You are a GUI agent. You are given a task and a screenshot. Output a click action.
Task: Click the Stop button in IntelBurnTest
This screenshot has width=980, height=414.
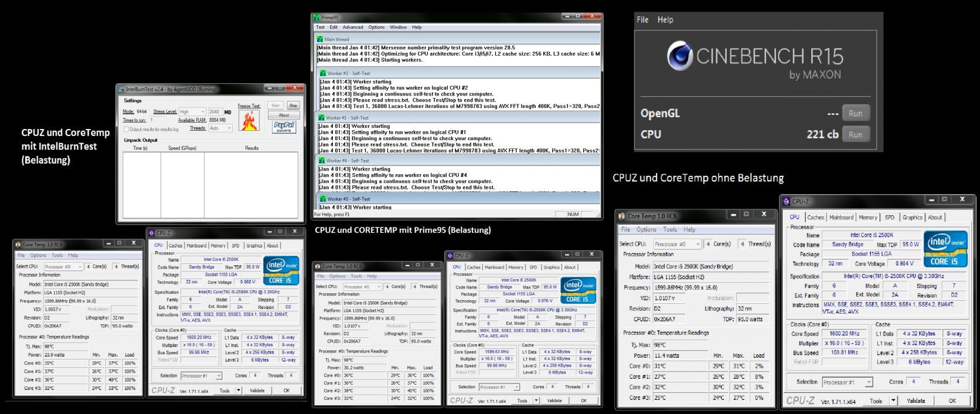tap(293, 106)
